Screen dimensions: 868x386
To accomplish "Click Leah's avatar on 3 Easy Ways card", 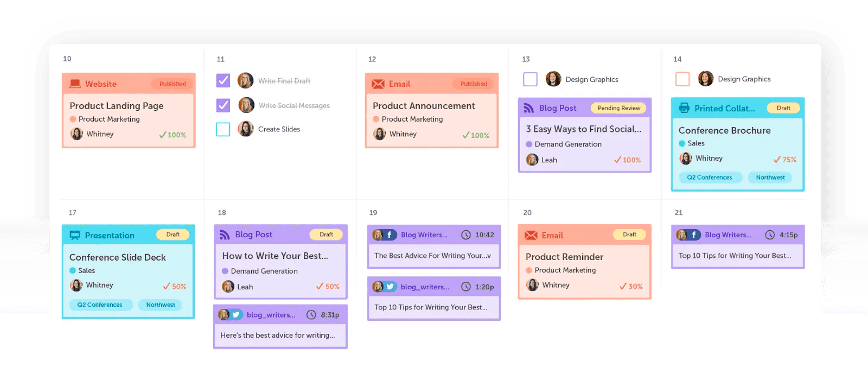I will point(532,160).
